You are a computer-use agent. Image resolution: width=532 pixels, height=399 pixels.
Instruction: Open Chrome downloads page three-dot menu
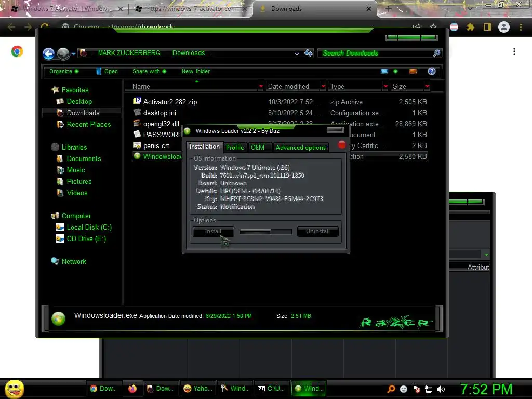[x=514, y=51]
